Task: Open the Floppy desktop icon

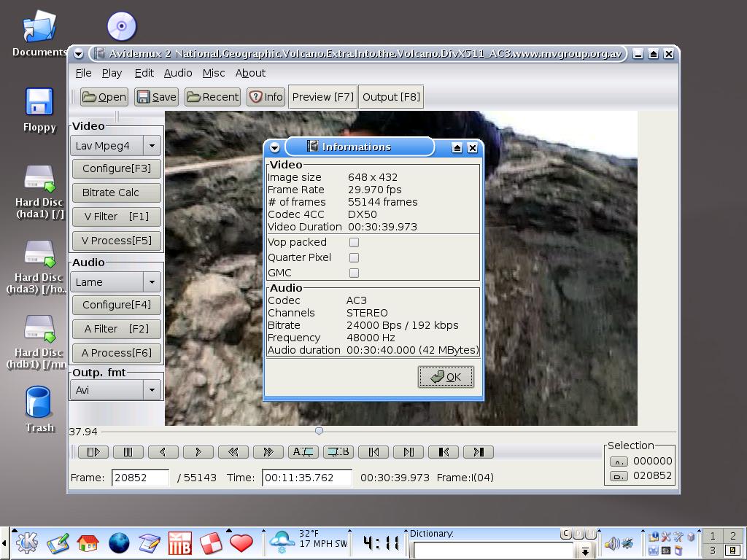Action: click(x=39, y=109)
